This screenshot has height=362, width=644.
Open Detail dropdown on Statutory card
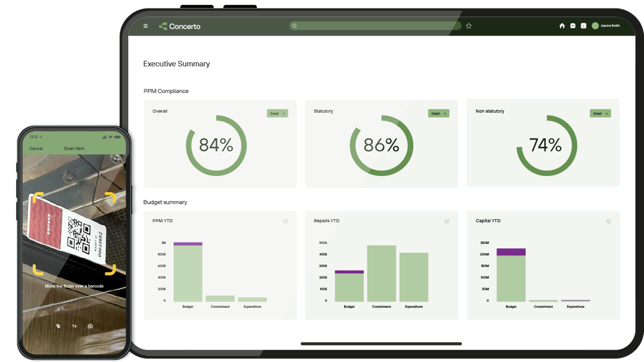(x=439, y=113)
